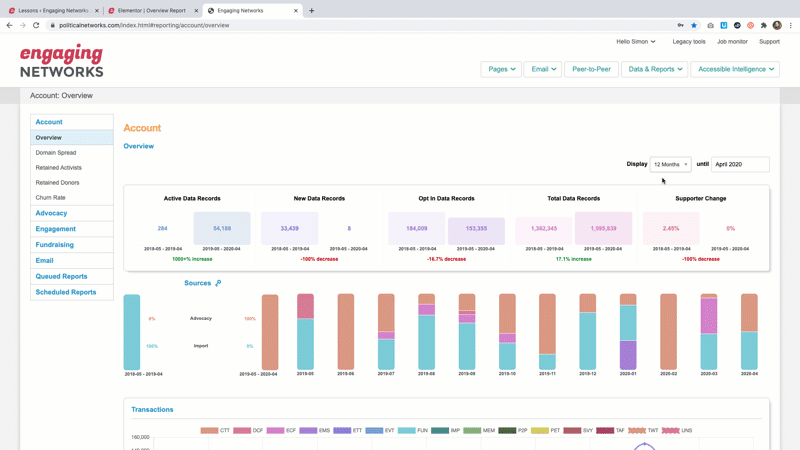Select Domain Spread in the sidebar

click(56, 153)
